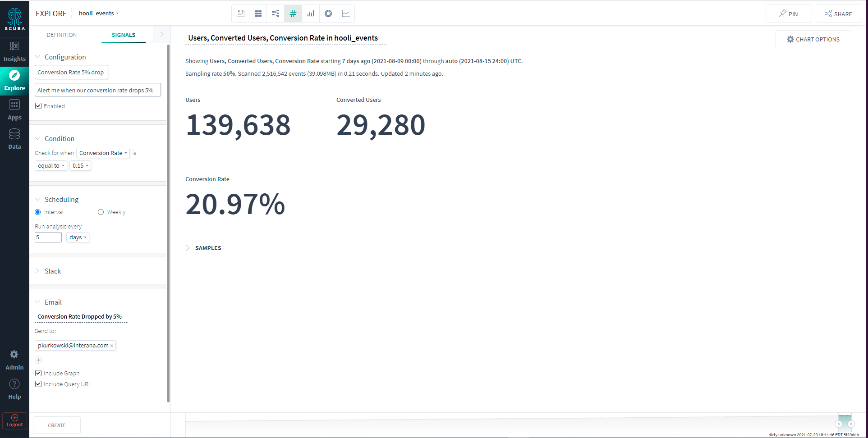
Task: Switch to table view
Action: [x=258, y=14]
